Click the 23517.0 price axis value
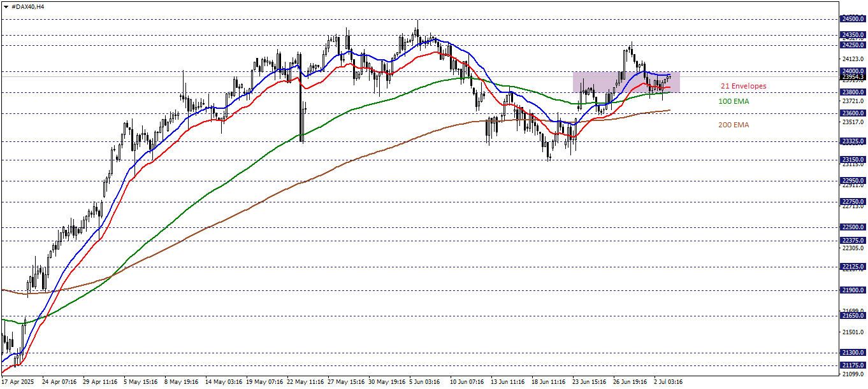The width and height of the screenshot is (868, 389). [853, 122]
